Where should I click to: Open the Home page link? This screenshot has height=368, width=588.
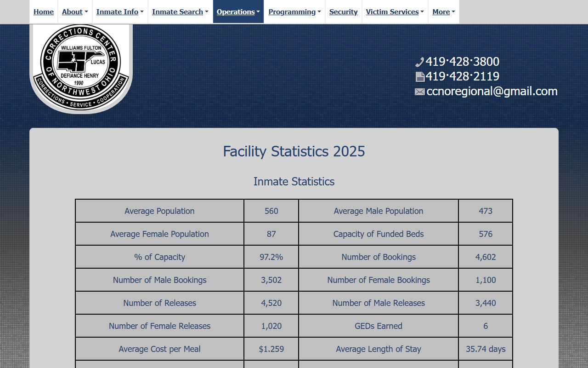(44, 11)
